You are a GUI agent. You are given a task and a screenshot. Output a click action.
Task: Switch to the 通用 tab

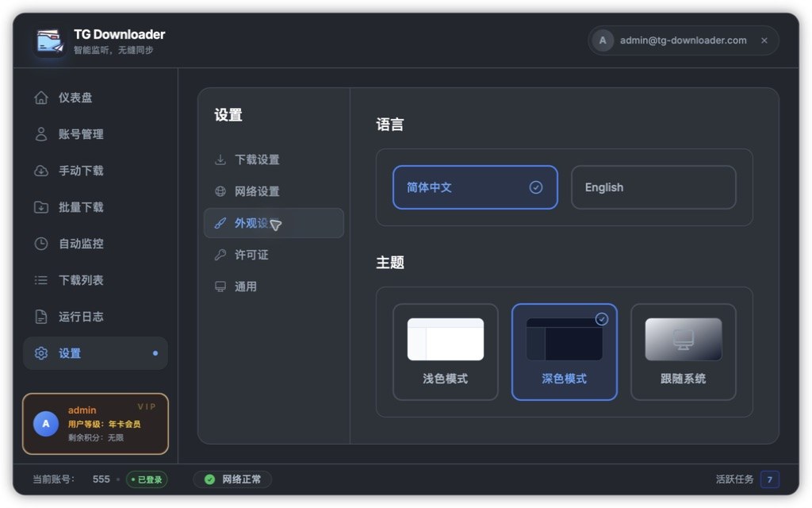coord(274,287)
